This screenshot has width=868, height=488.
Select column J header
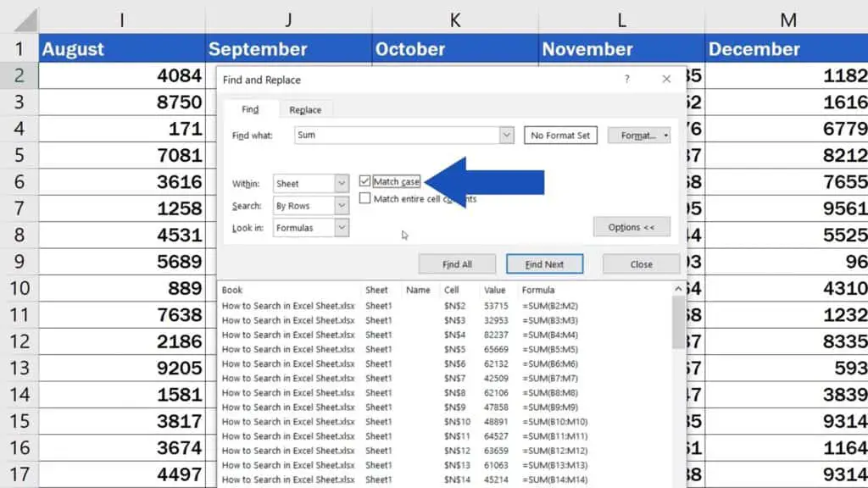coord(288,20)
